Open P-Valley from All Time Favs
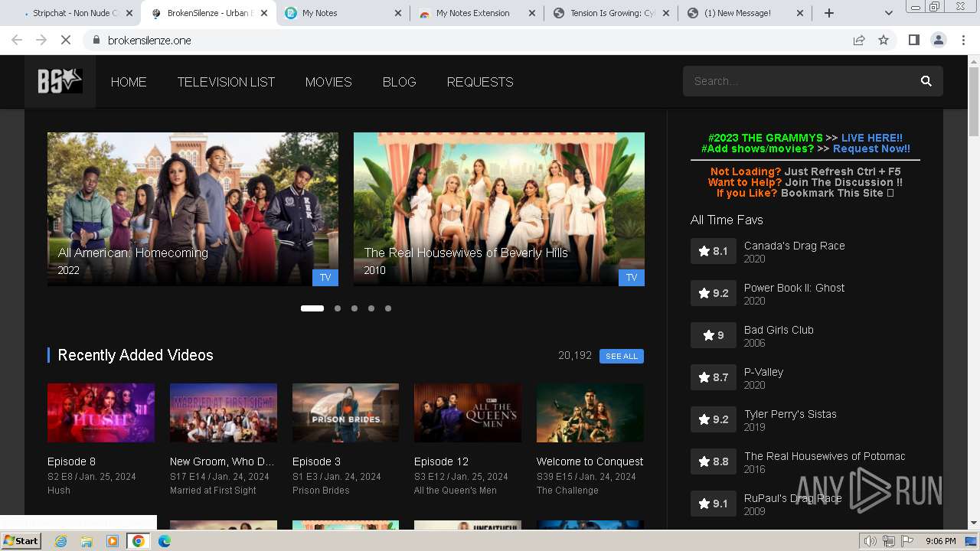This screenshot has height=551, width=980. [x=763, y=372]
